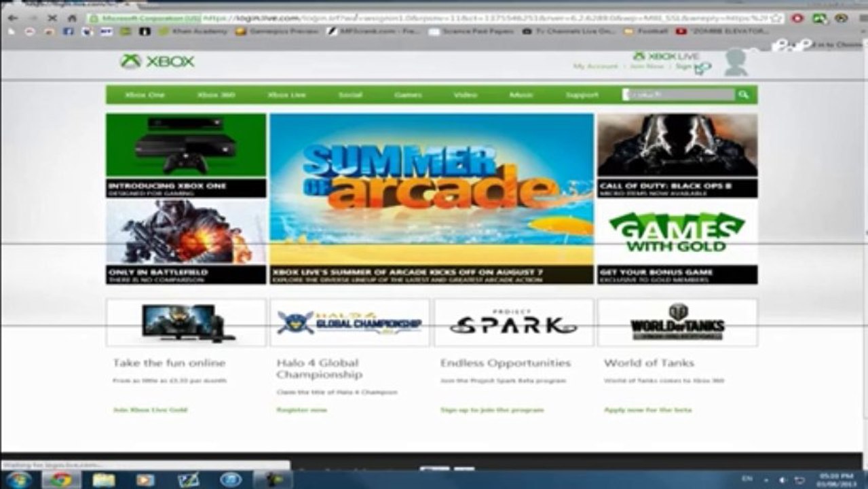Viewport: 868px width, 489px height.
Task: Click the Project Spark logo card
Action: coord(514,323)
